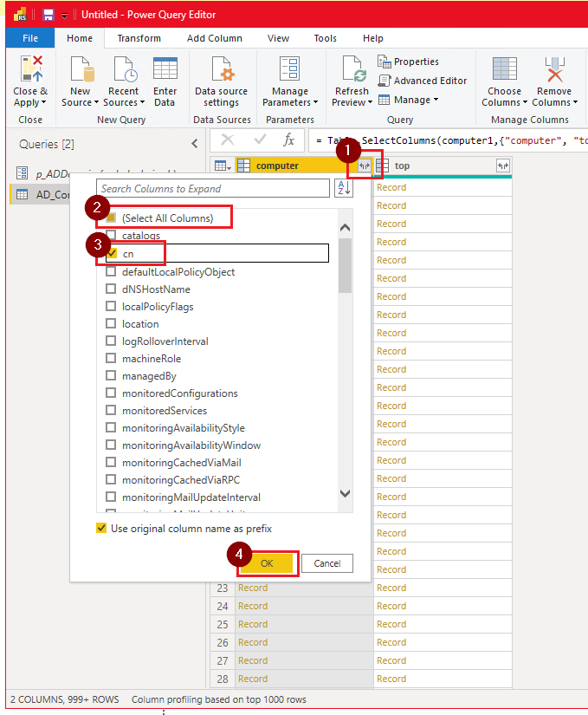Click the computer column table type icon
This screenshot has height=715, width=588.
(x=243, y=166)
